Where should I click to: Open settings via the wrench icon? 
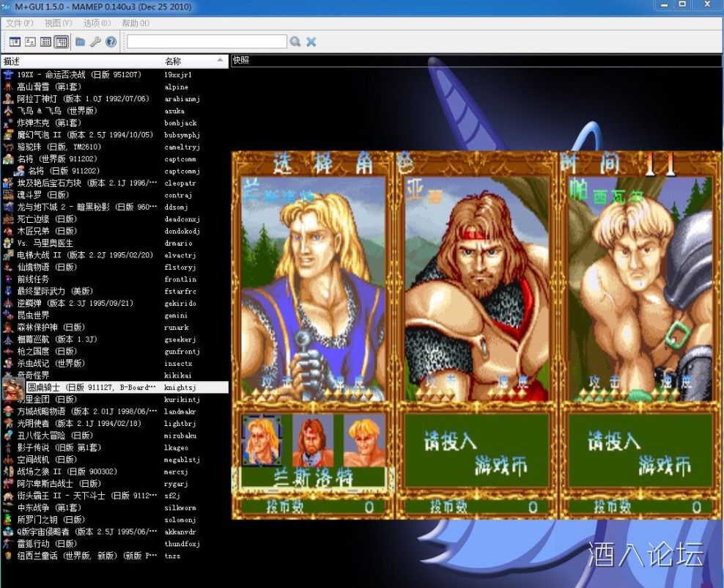[95, 42]
